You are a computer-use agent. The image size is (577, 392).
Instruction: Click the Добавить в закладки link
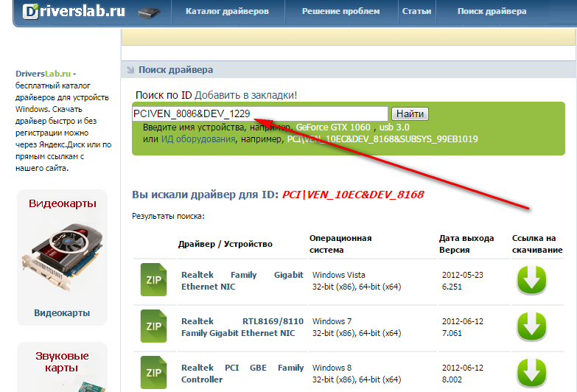point(245,95)
